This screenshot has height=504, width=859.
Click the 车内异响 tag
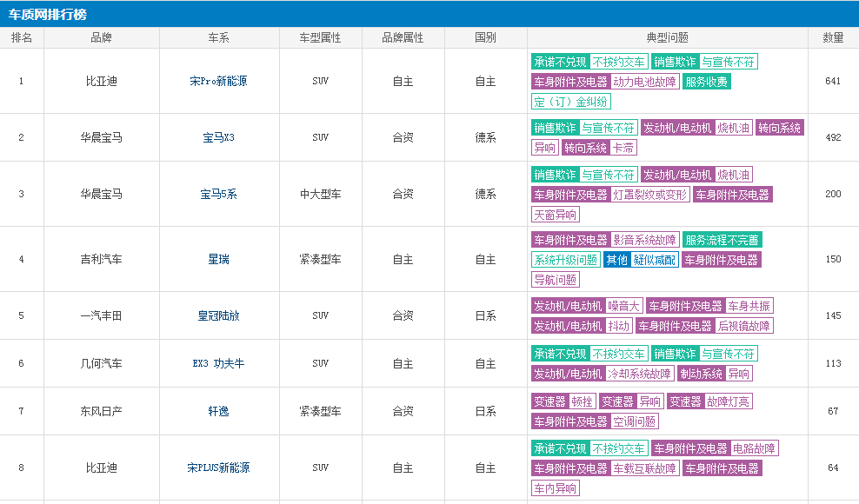coord(556,488)
